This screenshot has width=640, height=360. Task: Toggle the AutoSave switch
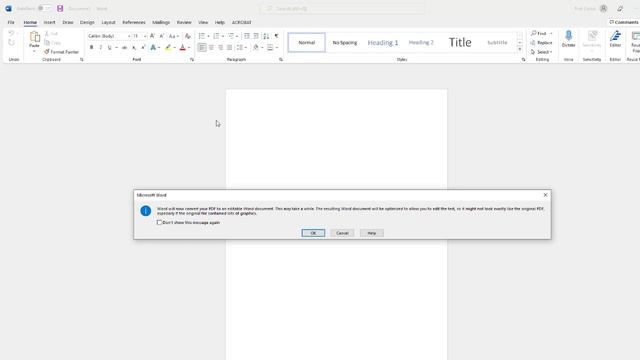[x=44, y=9]
